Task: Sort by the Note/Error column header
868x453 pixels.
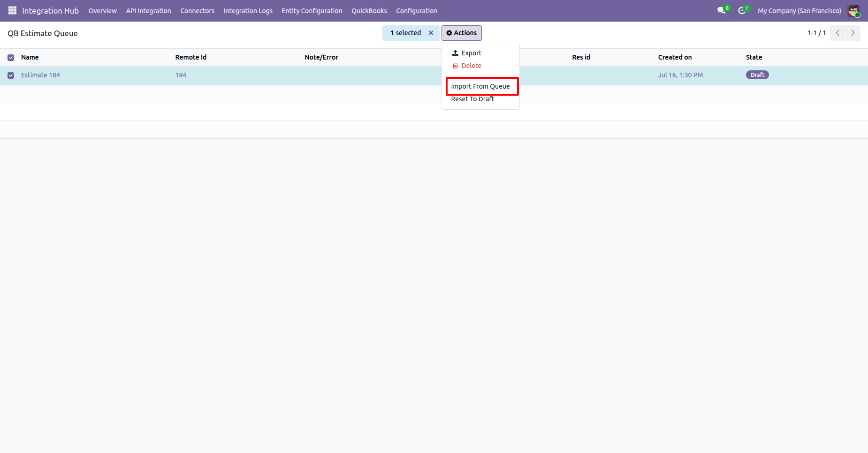Action: pos(321,57)
